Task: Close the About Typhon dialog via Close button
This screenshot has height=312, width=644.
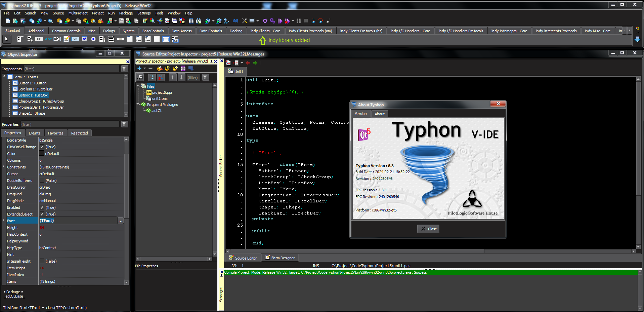Action: (428, 229)
